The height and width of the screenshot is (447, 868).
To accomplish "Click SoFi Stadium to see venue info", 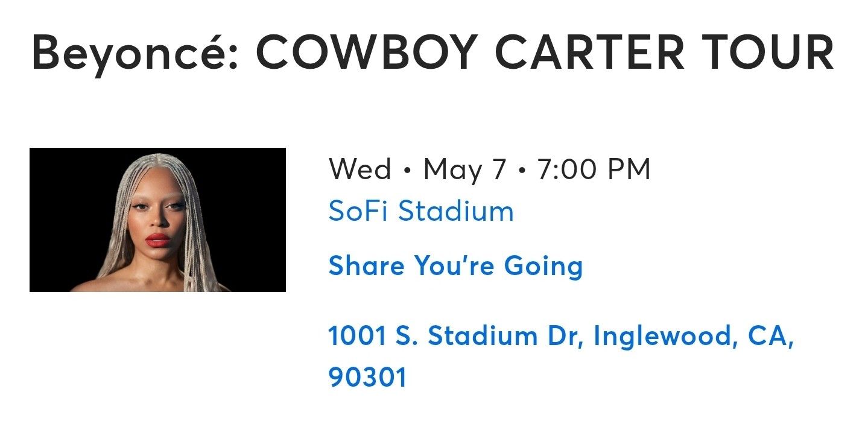I will pyautogui.click(x=420, y=211).
